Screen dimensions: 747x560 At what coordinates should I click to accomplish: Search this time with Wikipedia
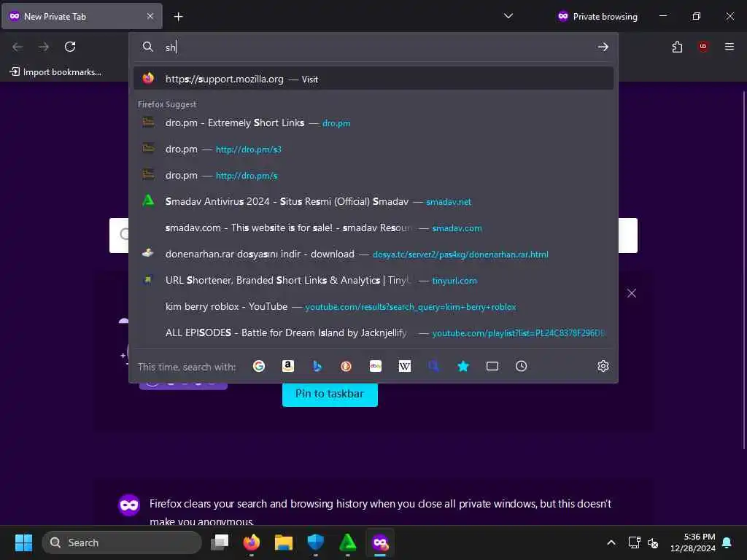click(x=404, y=366)
